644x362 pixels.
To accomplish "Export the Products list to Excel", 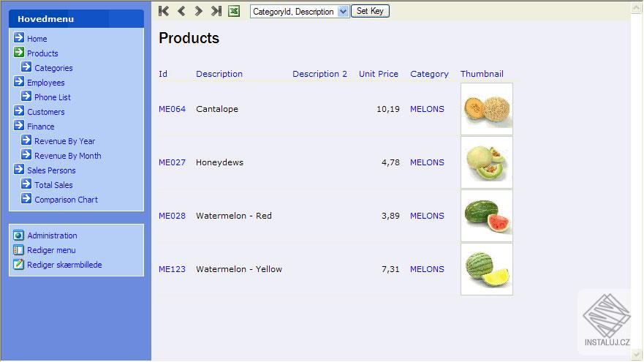I will (234, 11).
